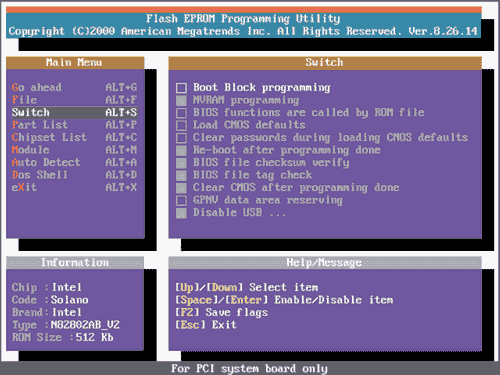Click the Type value N82802AB_V2
Viewport: 500px width, 375px height.
pos(85,325)
